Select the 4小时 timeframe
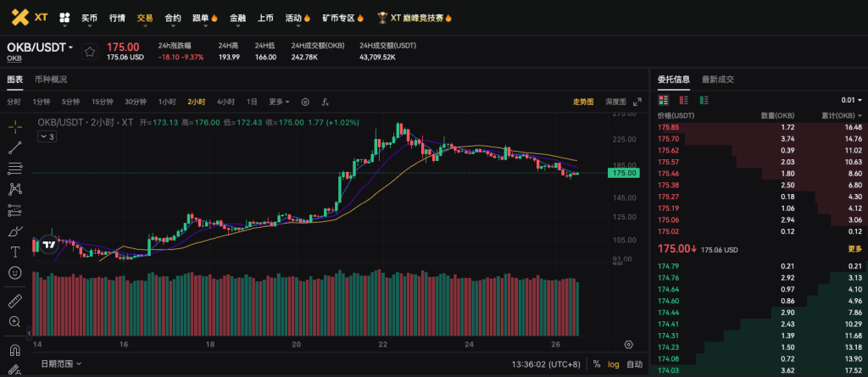Image resolution: width=868 pixels, height=377 pixels. (x=225, y=102)
